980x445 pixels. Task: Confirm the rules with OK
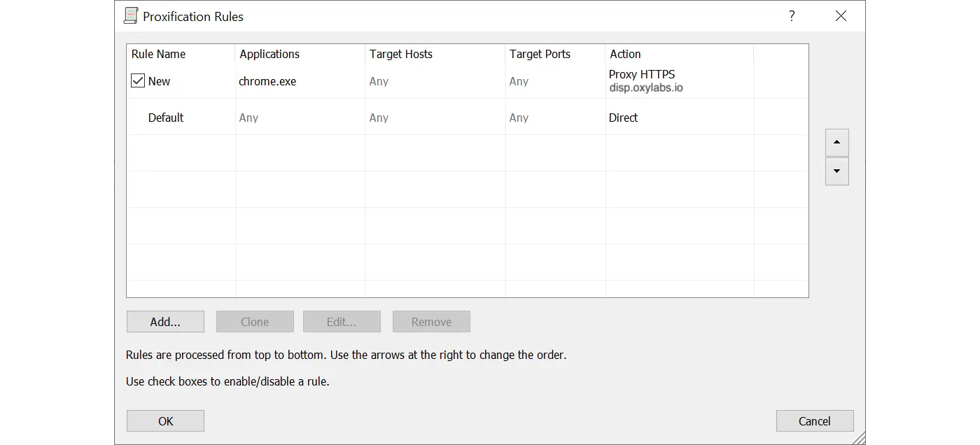tap(165, 421)
